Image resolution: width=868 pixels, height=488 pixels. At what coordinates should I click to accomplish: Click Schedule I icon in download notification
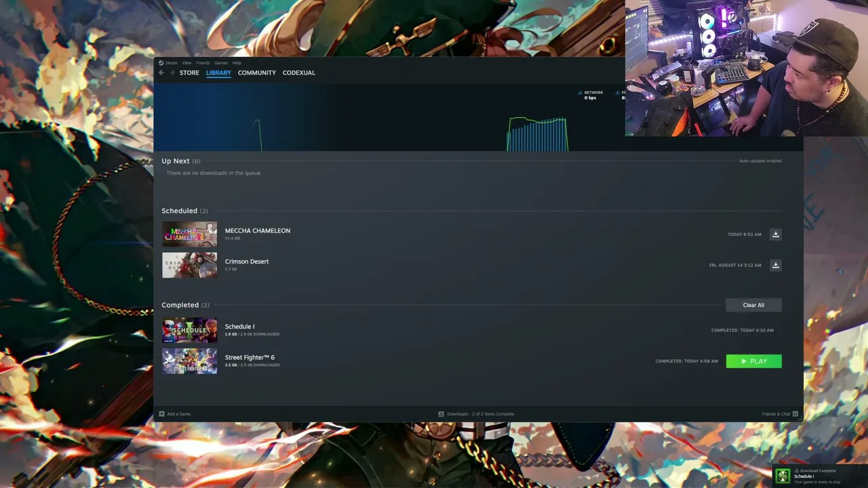click(783, 476)
